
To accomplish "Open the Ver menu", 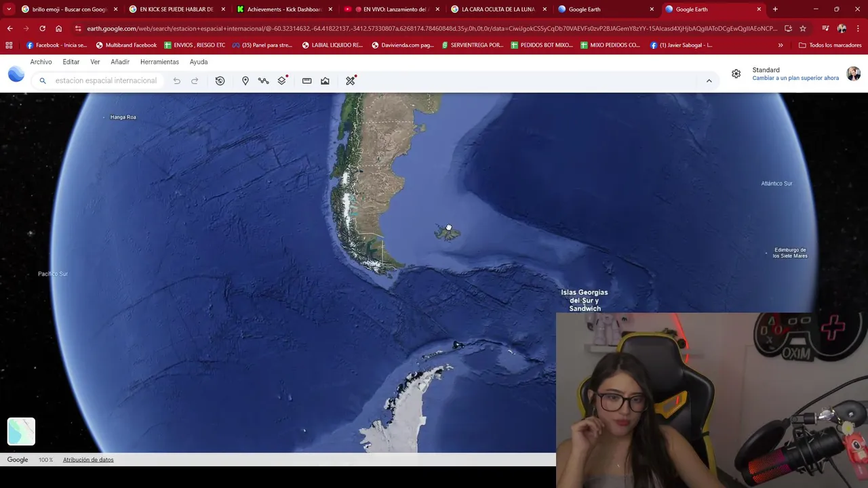I will (95, 62).
